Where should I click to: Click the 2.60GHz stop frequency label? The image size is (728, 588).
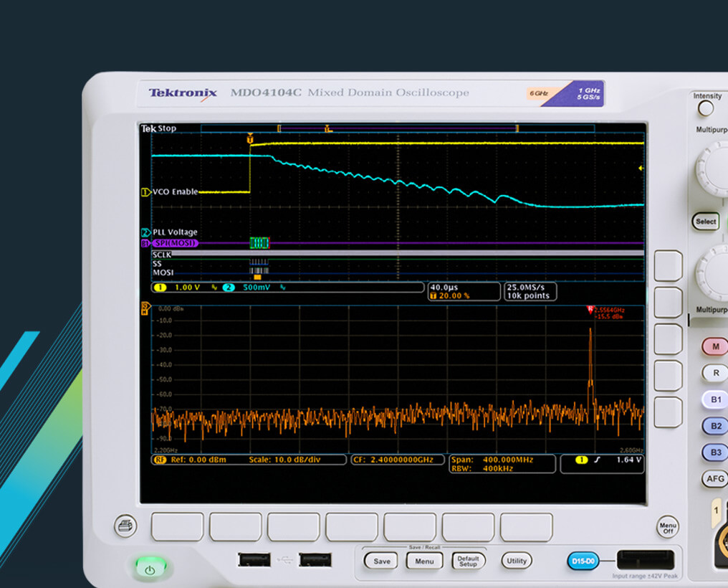click(x=631, y=450)
